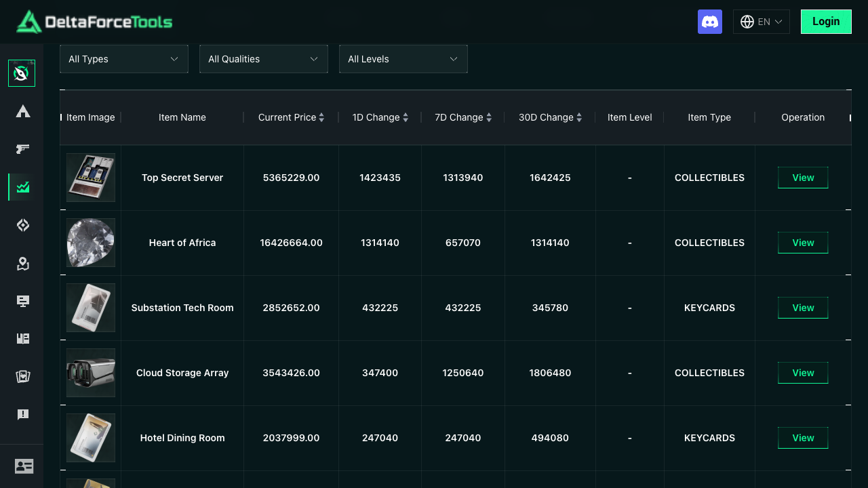Screen dimensions: 868x488
Task: Select the Top Secret Server name
Action: point(182,178)
